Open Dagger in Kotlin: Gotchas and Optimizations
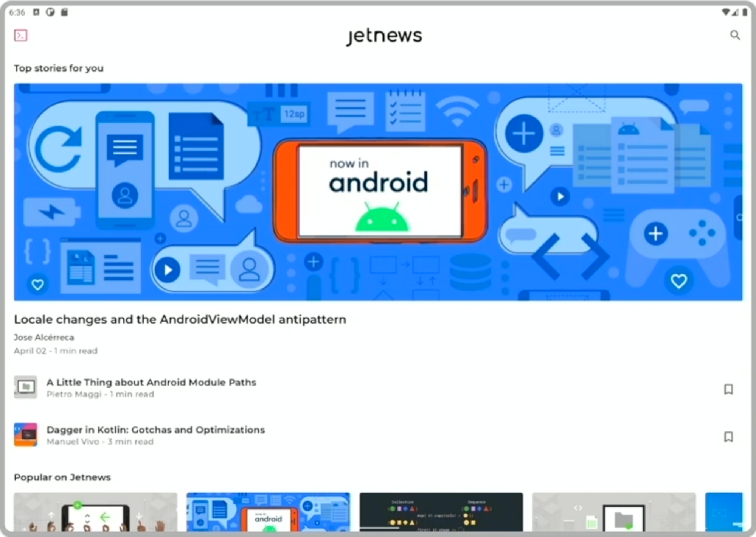The image size is (756, 537). pos(155,430)
